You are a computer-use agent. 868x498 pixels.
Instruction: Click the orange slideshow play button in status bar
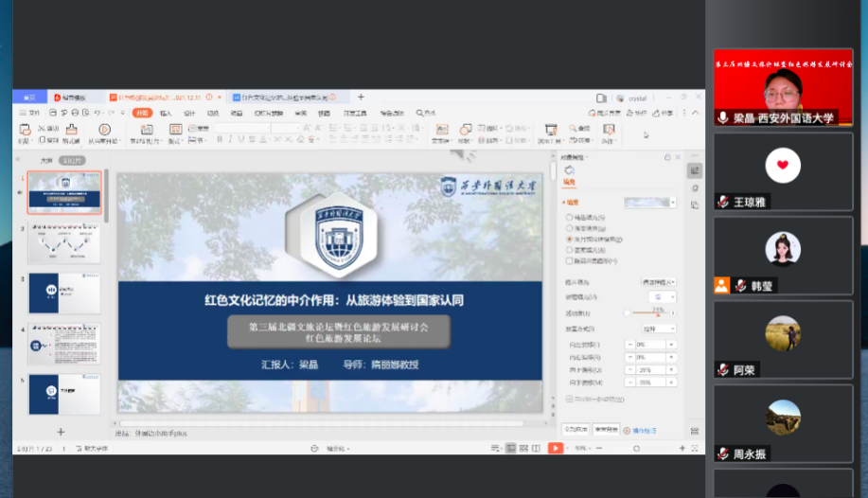coord(555,448)
